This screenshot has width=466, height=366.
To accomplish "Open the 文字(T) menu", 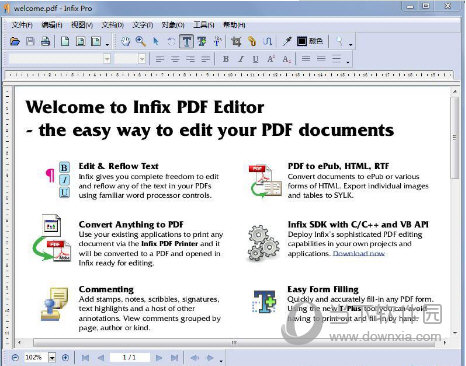I will [x=142, y=25].
